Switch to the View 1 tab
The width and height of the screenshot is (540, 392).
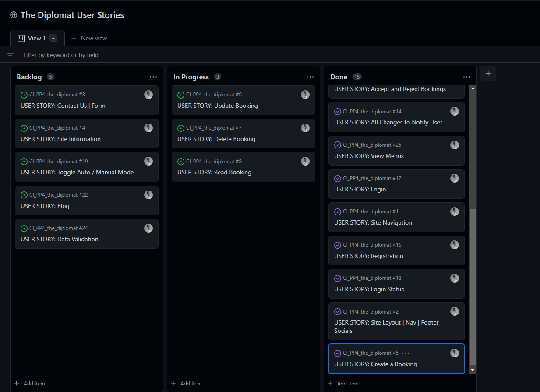[x=37, y=38]
